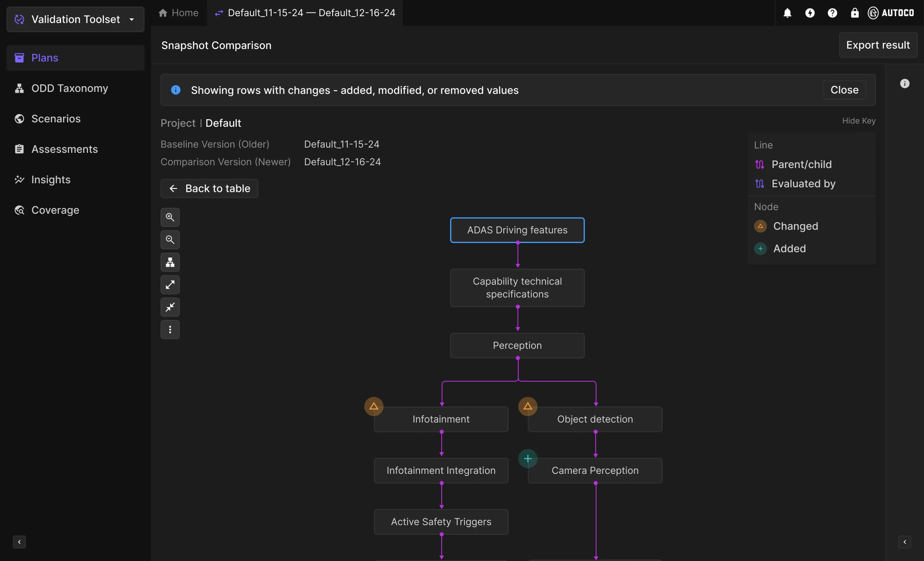
Task: Click the Parent/child line key entry
Action: pyautogui.click(x=793, y=164)
